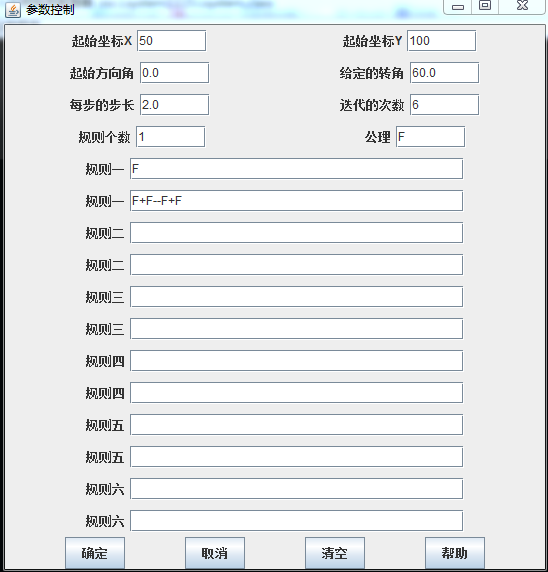Viewport: 548px width, 572px height.
Task: Click the rule field containing F+F--F+F
Action: pos(297,201)
